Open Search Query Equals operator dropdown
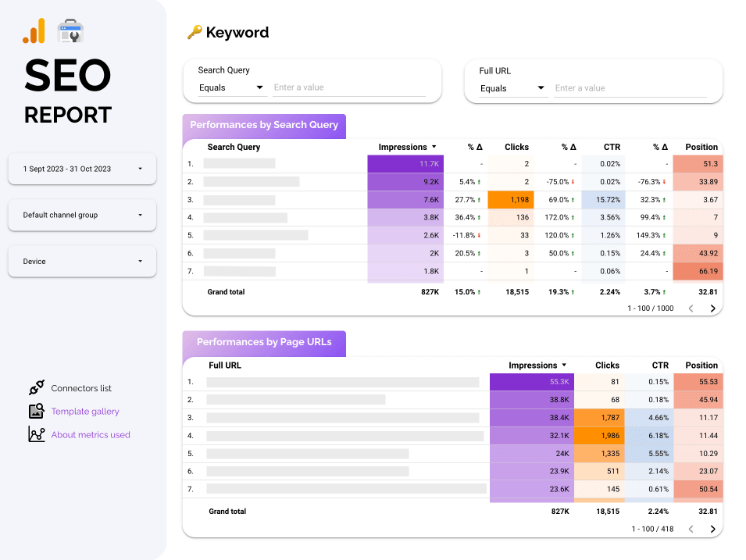 (x=231, y=87)
